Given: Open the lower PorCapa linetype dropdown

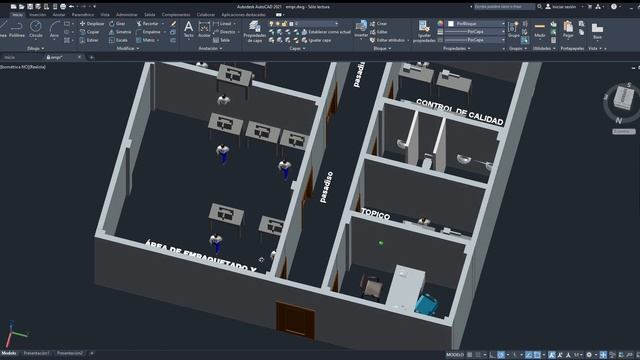Looking at the screenshot, I should 475,40.
